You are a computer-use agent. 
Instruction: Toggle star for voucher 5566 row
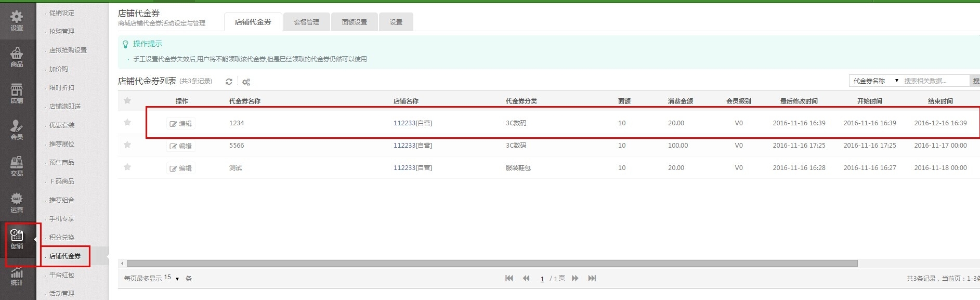click(127, 145)
